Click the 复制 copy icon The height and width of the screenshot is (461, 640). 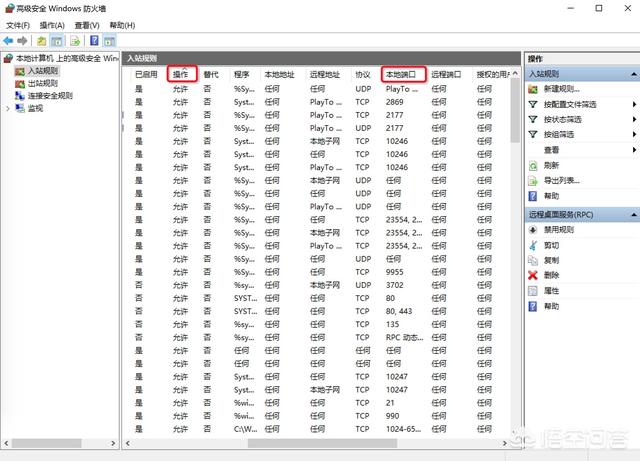(533, 260)
